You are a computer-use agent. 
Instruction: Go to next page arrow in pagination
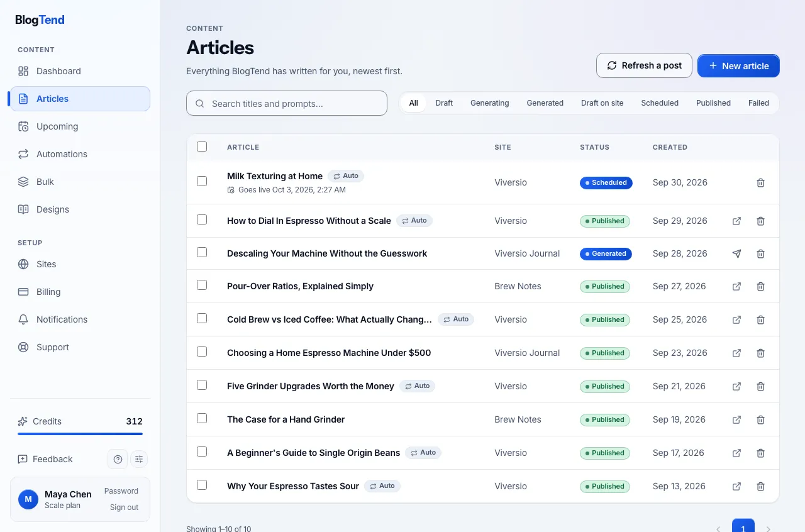tap(768, 529)
